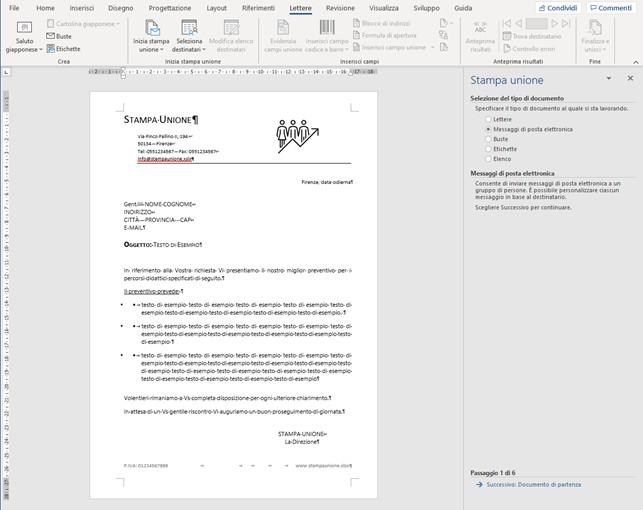Click Finalizza e unisci icon

[595, 27]
